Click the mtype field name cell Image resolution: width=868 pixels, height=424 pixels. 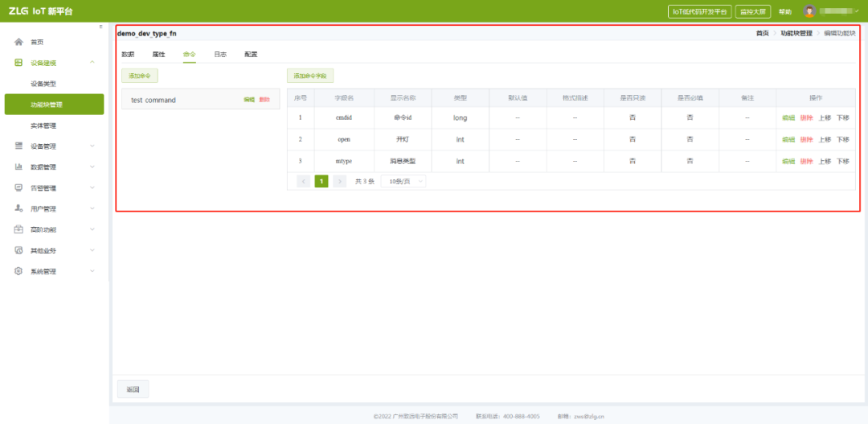(x=344, y=161)
